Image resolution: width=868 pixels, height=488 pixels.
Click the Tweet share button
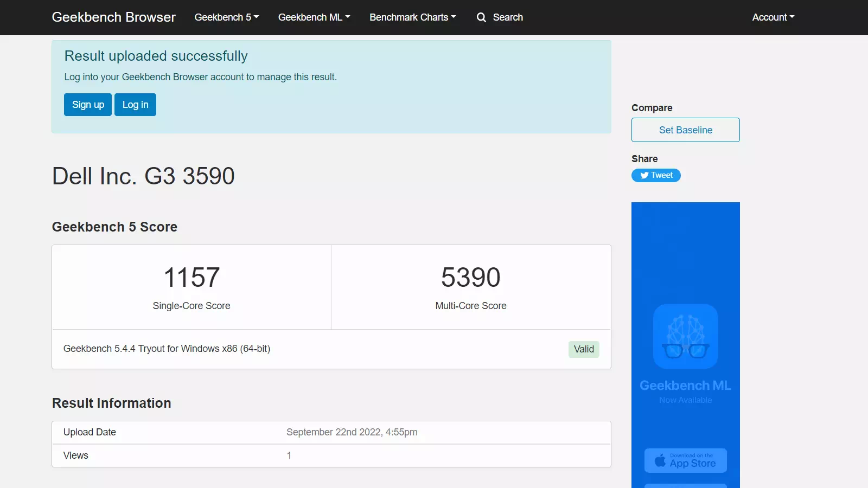[x=656, y=175]
